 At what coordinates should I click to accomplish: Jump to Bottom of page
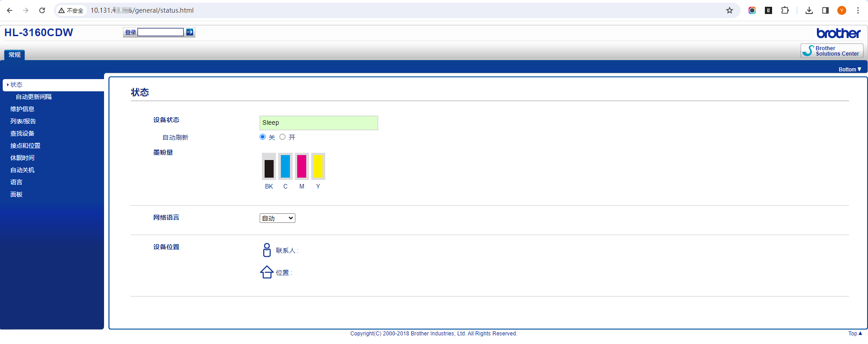coord(850,70)
